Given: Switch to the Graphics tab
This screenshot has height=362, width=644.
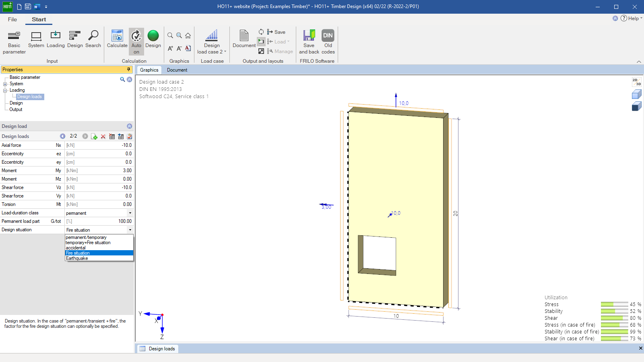Looking at the screenshot, I should click(149, 70).
